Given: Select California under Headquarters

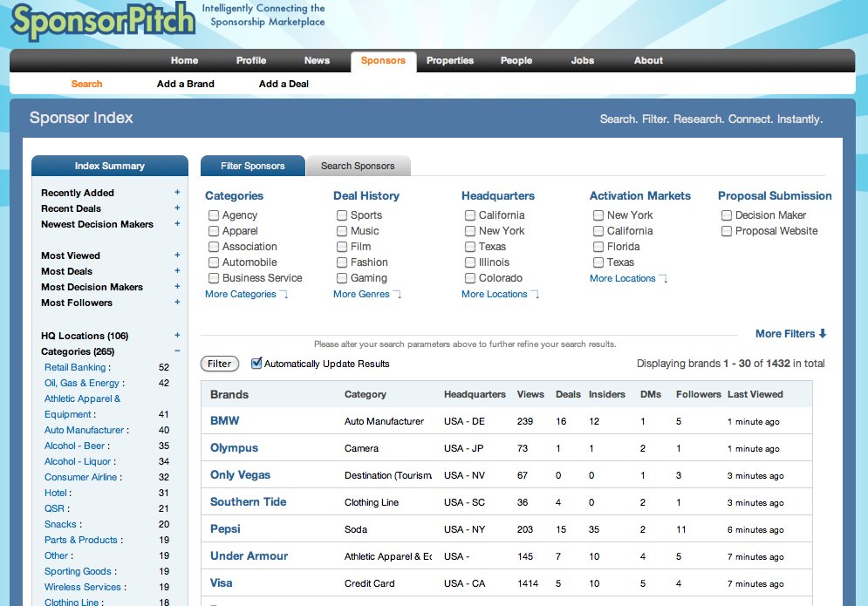Looking at the screenshot, I should (470, 215).
